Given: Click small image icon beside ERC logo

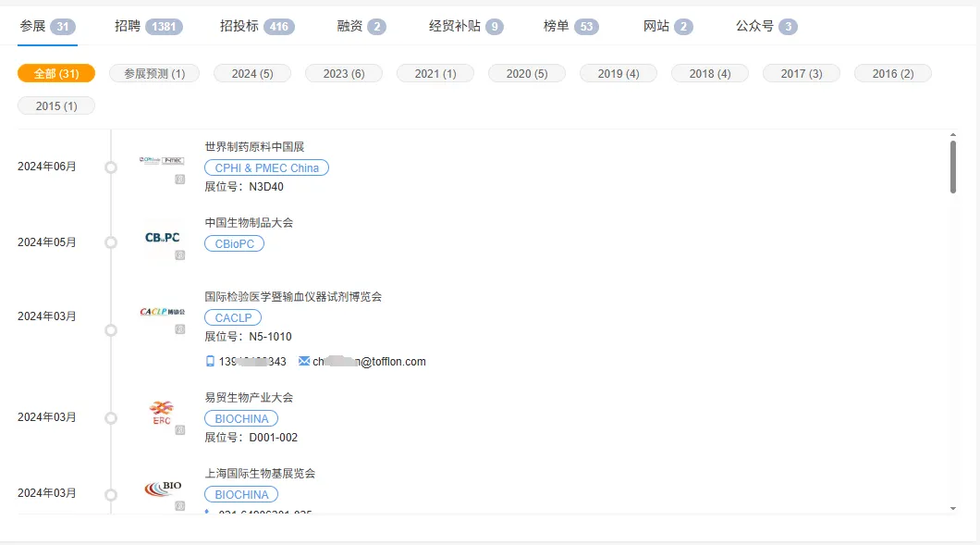Looking at the screenshot, I should point(180,430).
